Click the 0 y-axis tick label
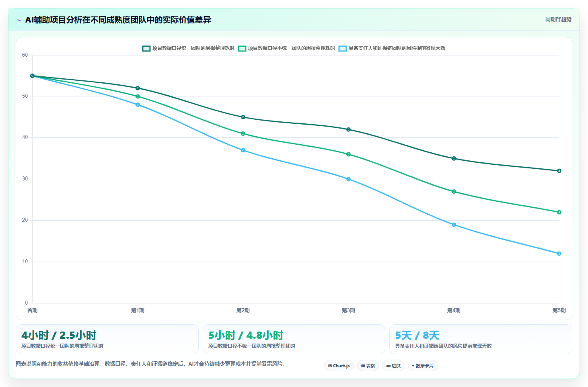588x387 pixels. [x=27, y=303]
